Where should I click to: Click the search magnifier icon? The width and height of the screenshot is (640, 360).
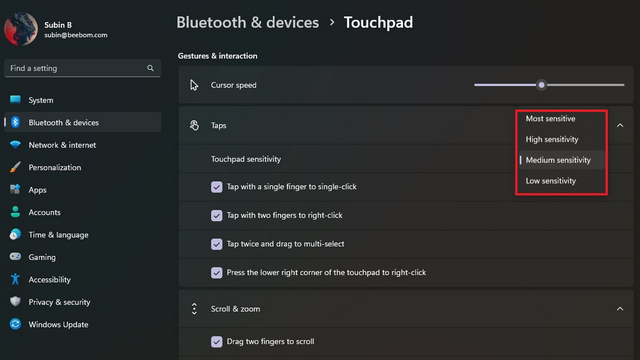tap(150, 68)
